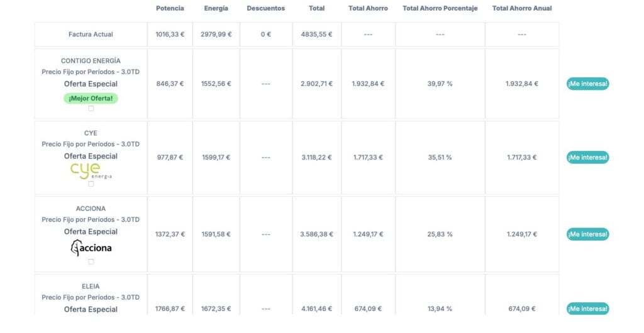Click the Acciona logo
This screenshot has height=333, width=644.
pos(91,248)
